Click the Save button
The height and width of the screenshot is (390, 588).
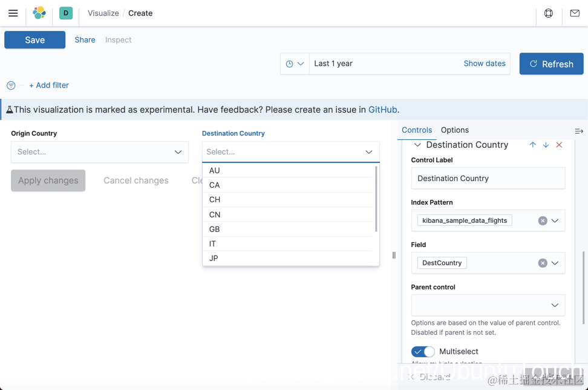[35, 40]
